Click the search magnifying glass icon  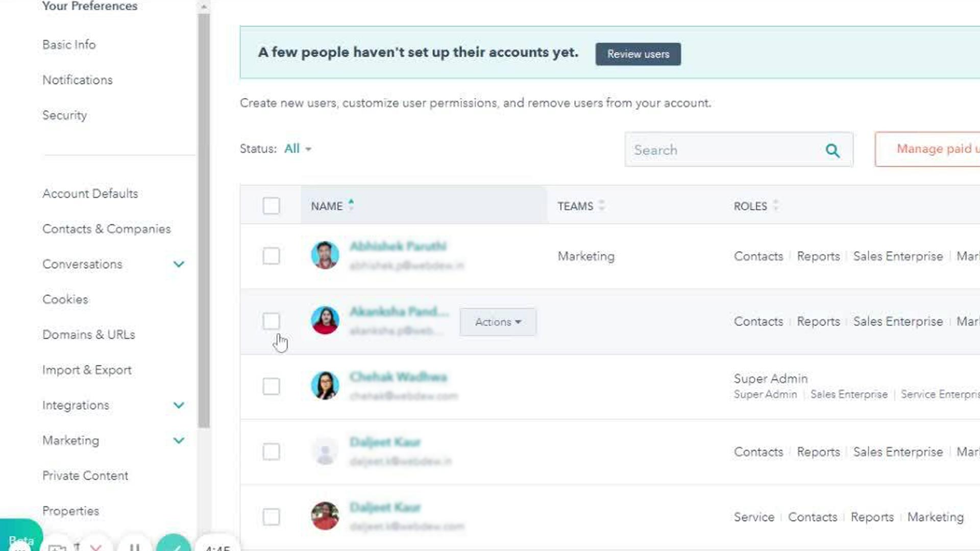click(x=832, y=150)
